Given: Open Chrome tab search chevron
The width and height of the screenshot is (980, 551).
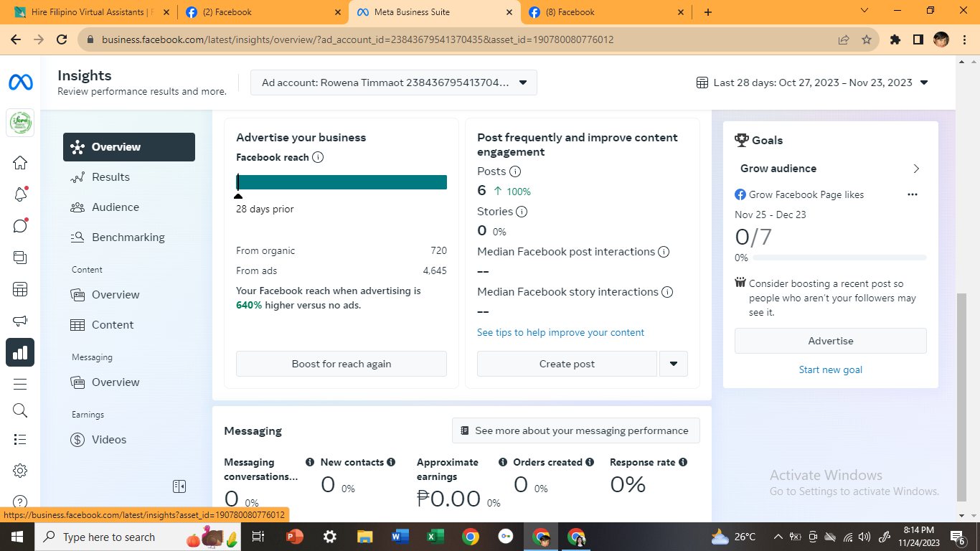Looking at the screenshot, I should (x=864, y=11).
